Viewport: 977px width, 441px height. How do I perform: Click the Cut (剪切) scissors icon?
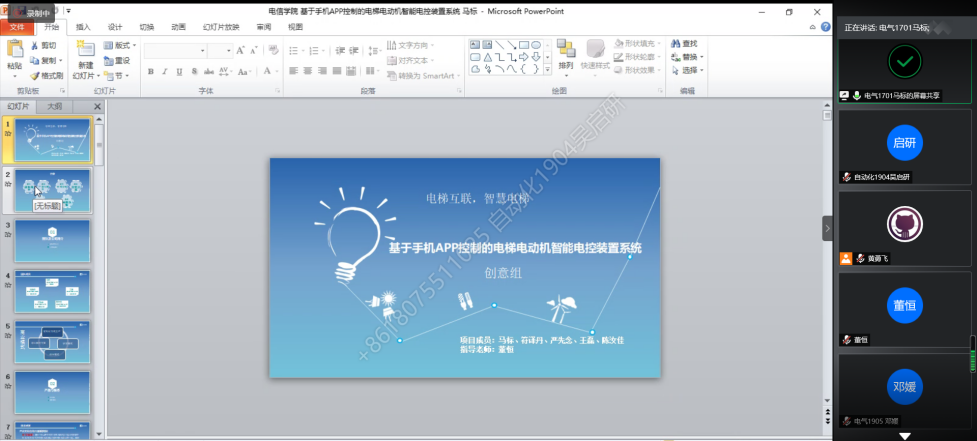pyautogui.click(x=36, y=46)
